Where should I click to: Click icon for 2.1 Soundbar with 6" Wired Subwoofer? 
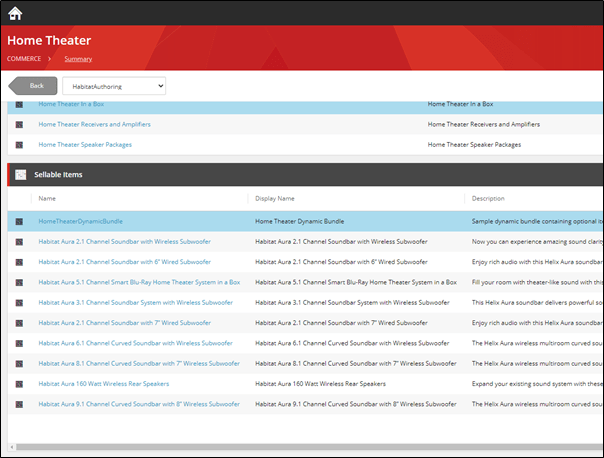(x=19, y=262)
